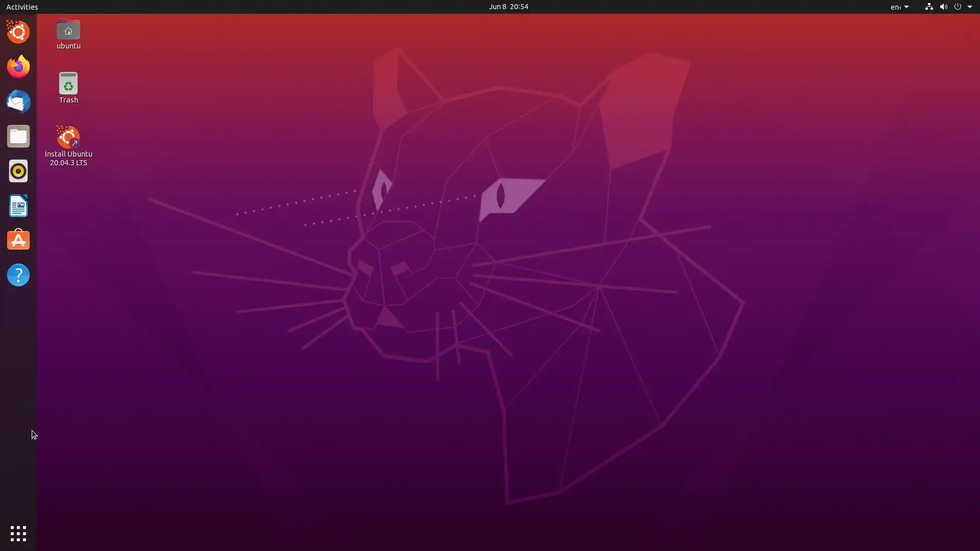
Task: Expand the system menu arrow
Action: pyautogui.click(x=970, y=7)
